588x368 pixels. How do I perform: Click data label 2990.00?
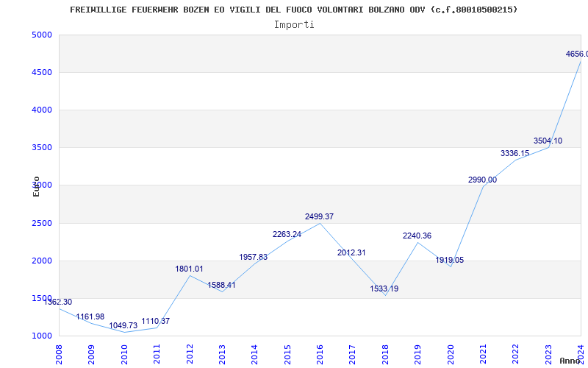(x=482, y=180)
